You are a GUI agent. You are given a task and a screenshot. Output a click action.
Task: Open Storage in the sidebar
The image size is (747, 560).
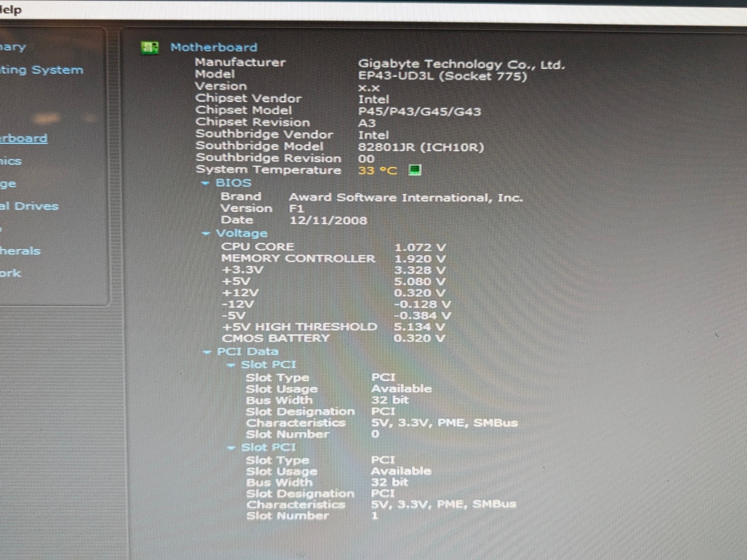(x=8, y=184)
